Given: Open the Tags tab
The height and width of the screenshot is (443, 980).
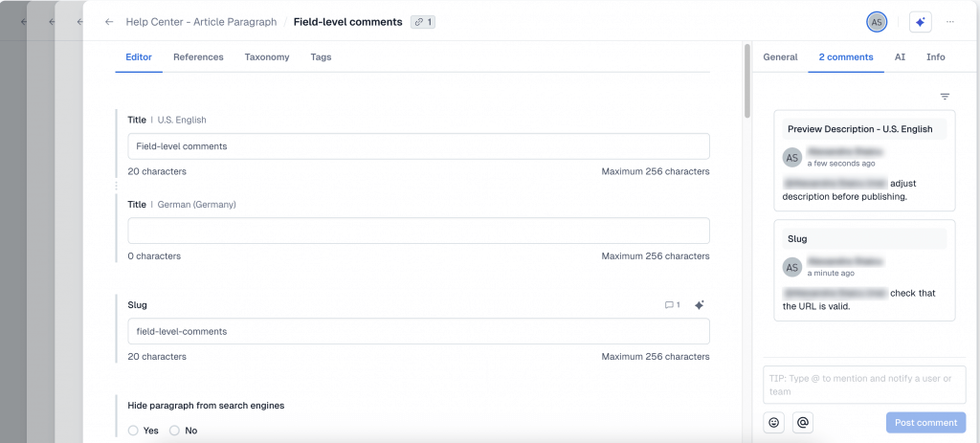Looking at the screenshot, I should pyautogui.click(x=321, y=56).
